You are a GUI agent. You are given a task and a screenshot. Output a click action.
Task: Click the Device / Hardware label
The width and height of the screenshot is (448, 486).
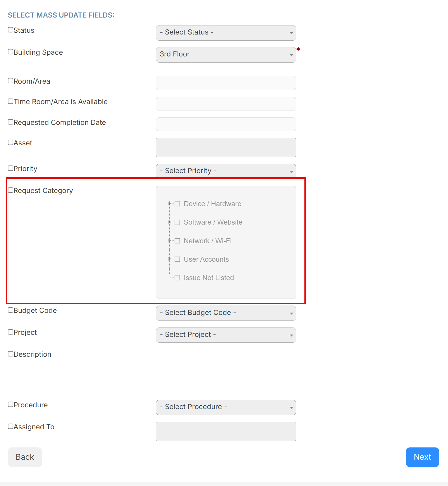coord(213,204)
